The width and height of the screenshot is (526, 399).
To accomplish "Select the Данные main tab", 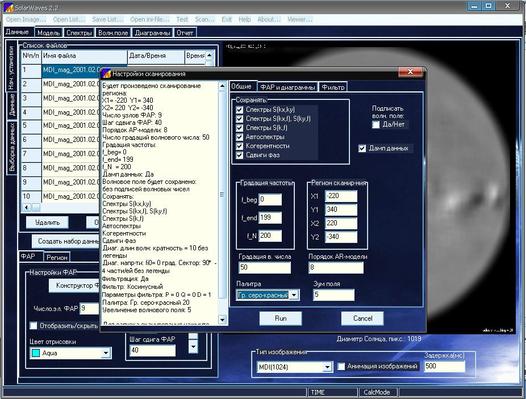I will click(18, 32).
